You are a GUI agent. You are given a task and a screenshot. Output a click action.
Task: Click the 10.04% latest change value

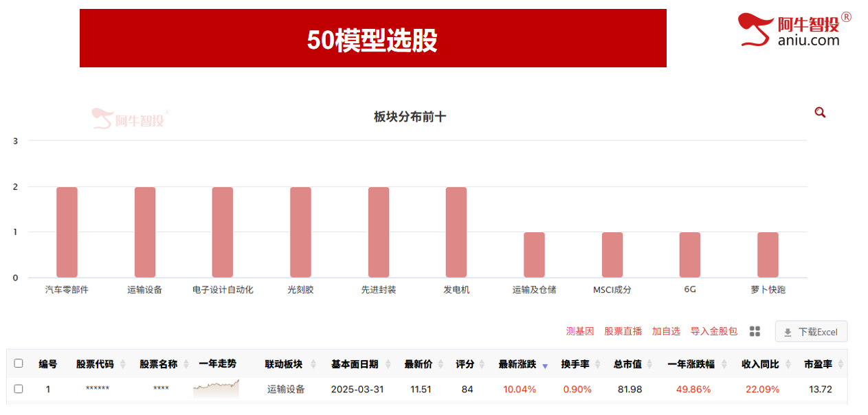click(520, 389)
